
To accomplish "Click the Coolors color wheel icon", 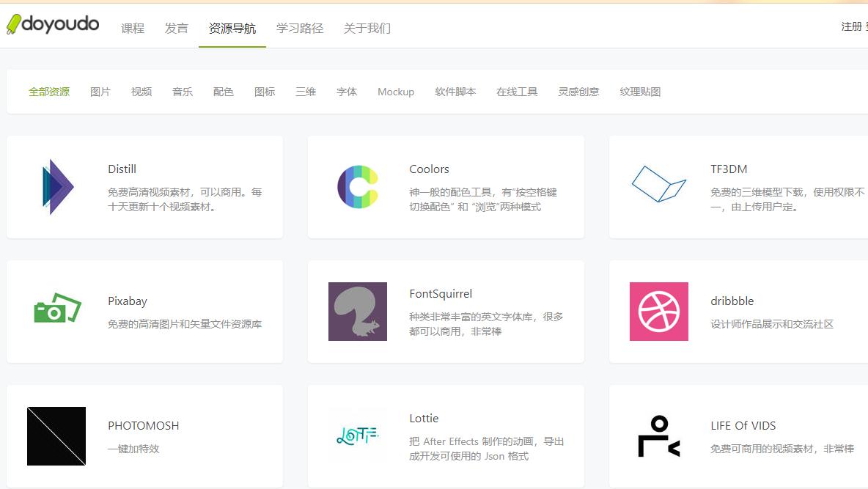I will tap(357, 186).
